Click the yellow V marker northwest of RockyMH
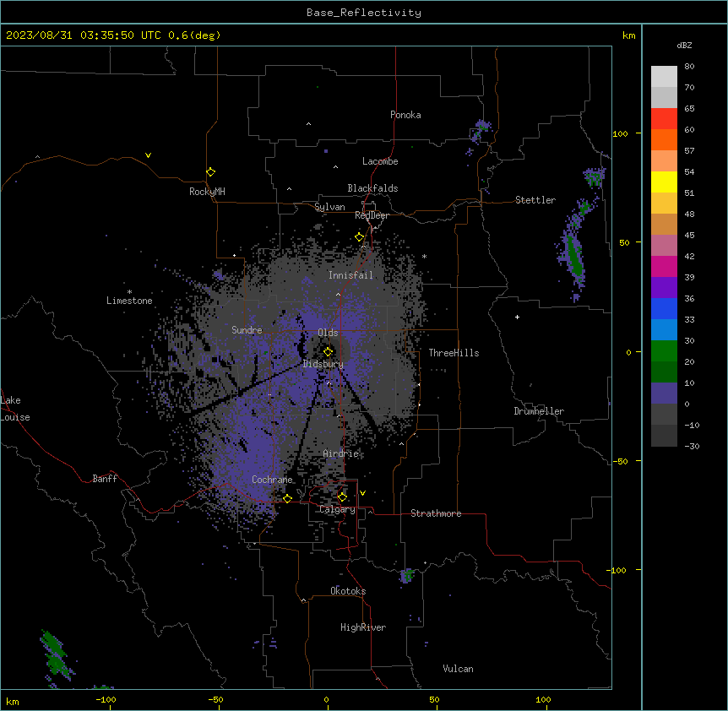Viewport: 728px width, 711px height. pos(148,155)
